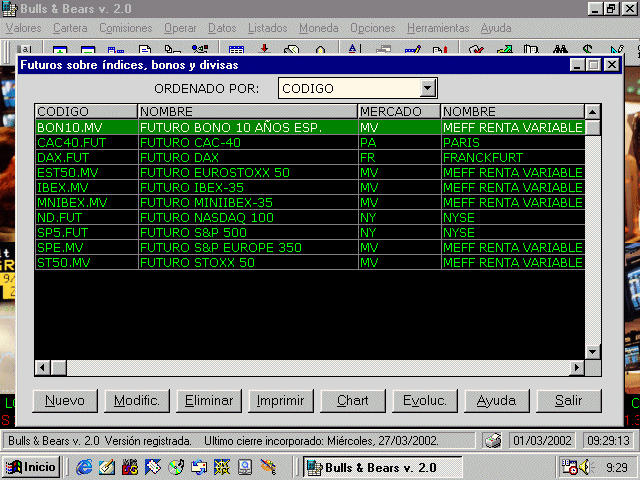Open the Operar menu

tap(180, 28)
